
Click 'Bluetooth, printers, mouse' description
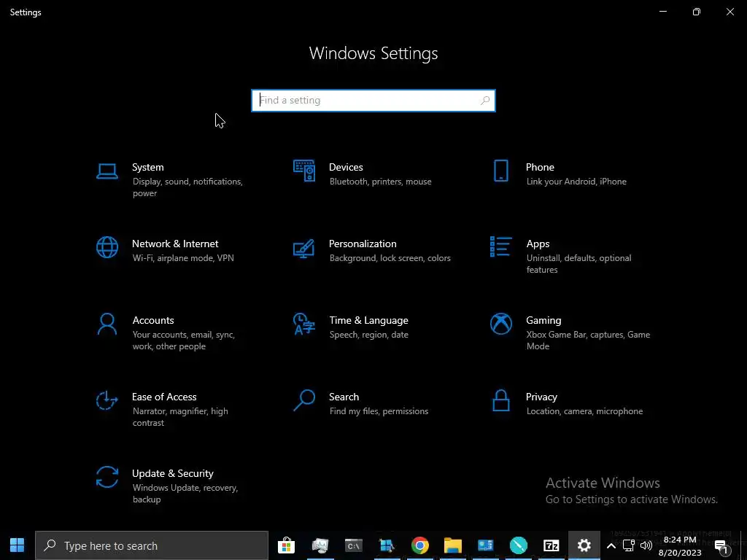click(x=380, y=182)
